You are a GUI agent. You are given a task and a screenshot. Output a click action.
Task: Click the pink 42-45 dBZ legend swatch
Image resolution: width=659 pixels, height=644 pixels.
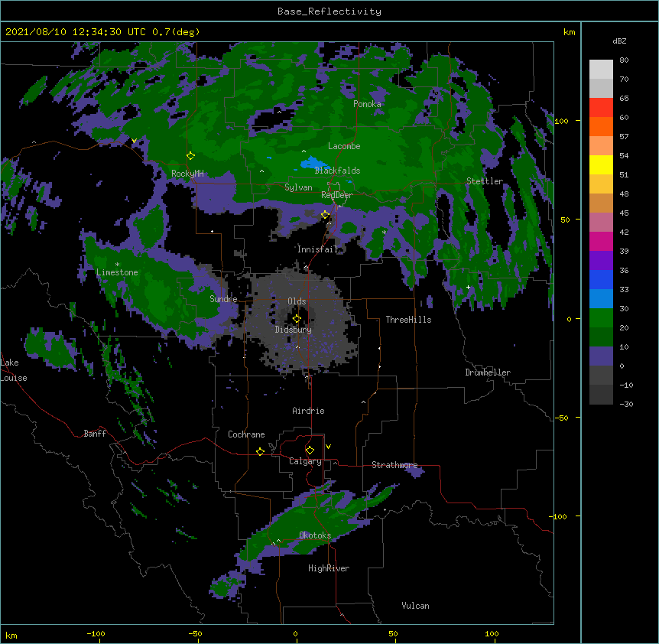[x=601, y=223]
